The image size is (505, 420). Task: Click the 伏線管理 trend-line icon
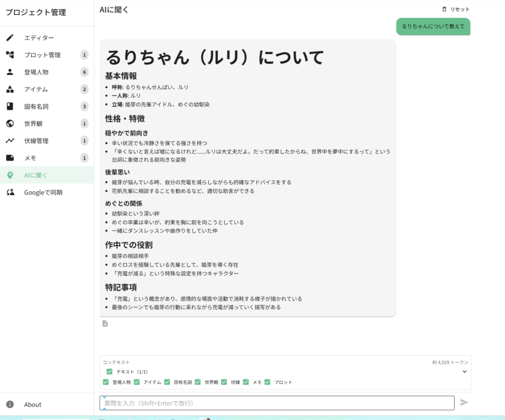pos(10,141)
